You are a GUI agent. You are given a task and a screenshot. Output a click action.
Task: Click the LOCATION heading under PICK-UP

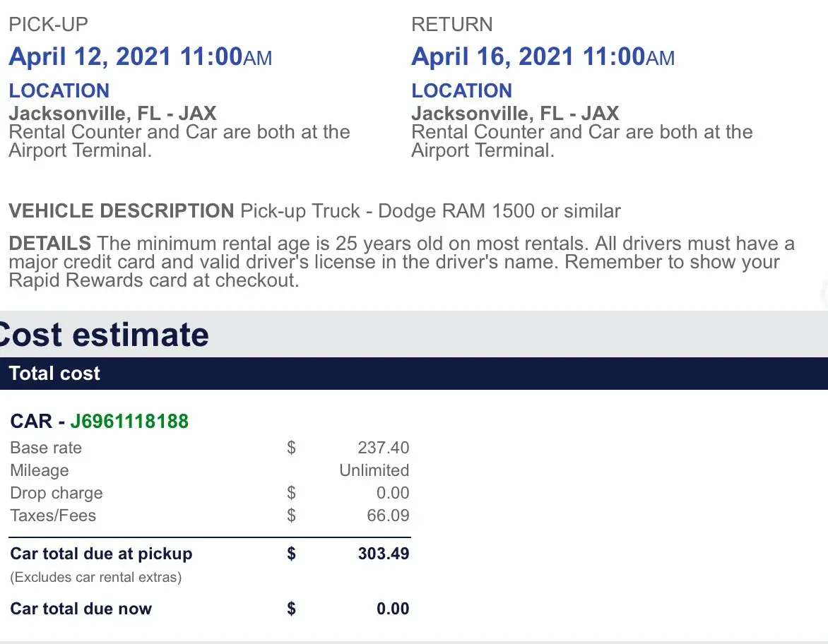click(59, 91)
